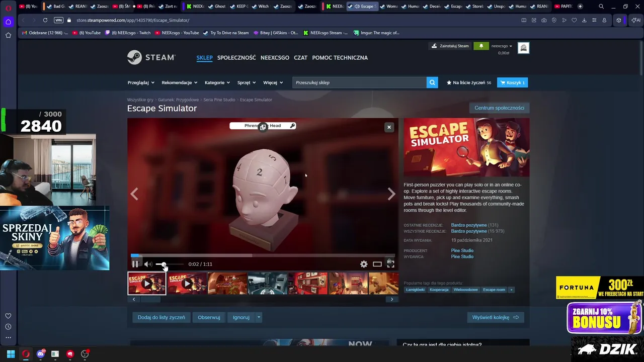Open the Łamigłówki tag
Image resolution: width=644 pixels, height=362 pixels.
click(x=415, y=290)
